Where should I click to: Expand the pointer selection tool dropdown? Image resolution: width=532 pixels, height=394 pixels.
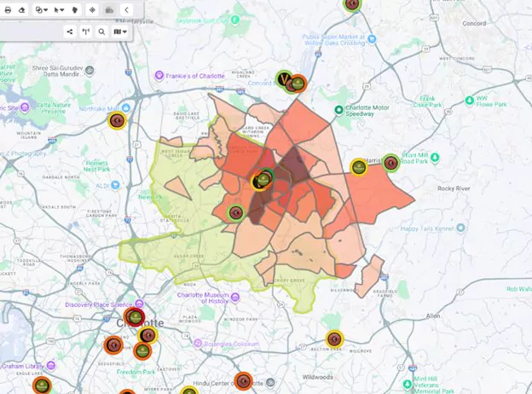(60, 9)
